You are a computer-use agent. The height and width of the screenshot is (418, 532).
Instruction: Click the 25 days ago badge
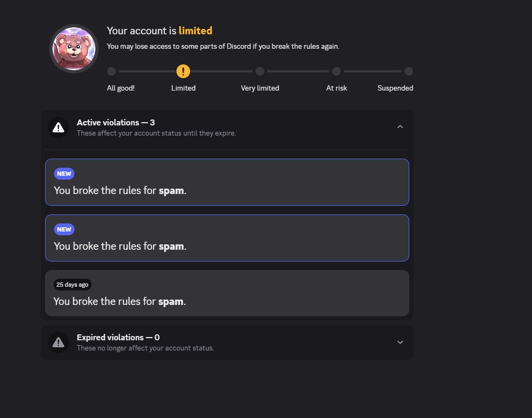click(72, 285)
